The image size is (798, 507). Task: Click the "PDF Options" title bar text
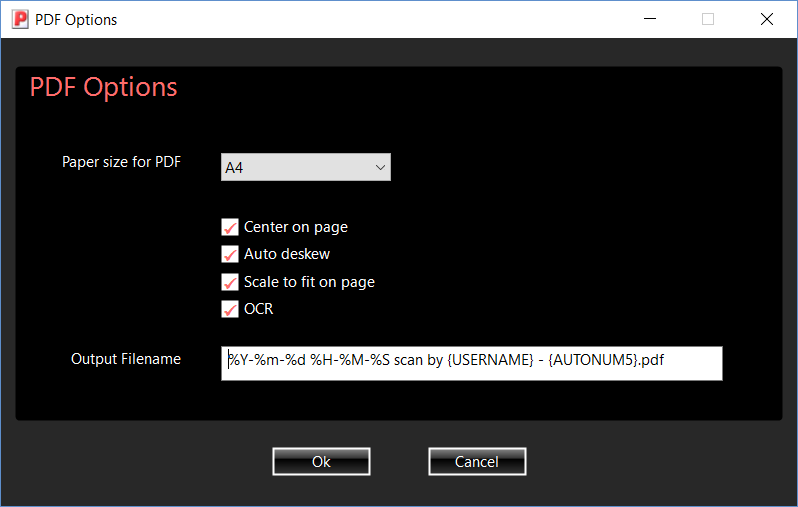pos(76,19)
